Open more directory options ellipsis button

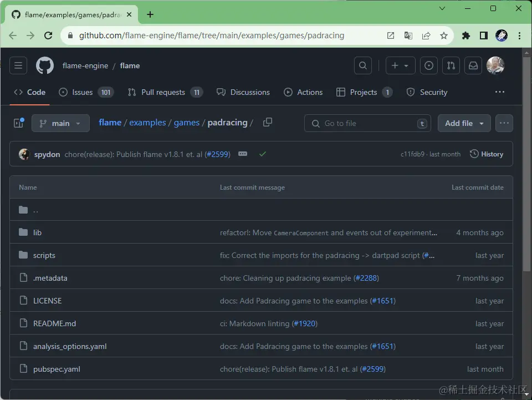click(504, 123)
